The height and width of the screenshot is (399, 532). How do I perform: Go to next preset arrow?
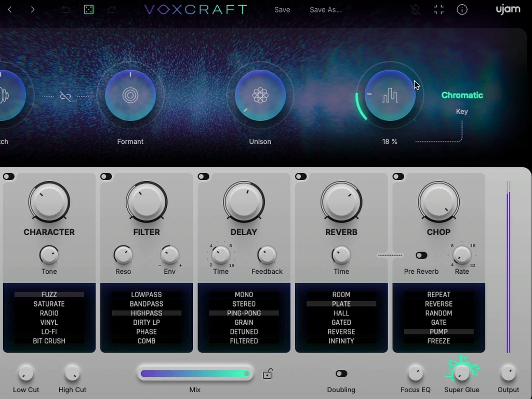pos(33,9)
